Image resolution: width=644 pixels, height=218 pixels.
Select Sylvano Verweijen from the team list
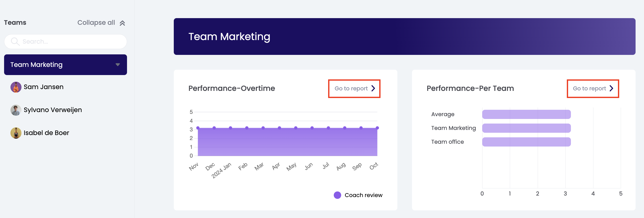click(x=53, y=110)
